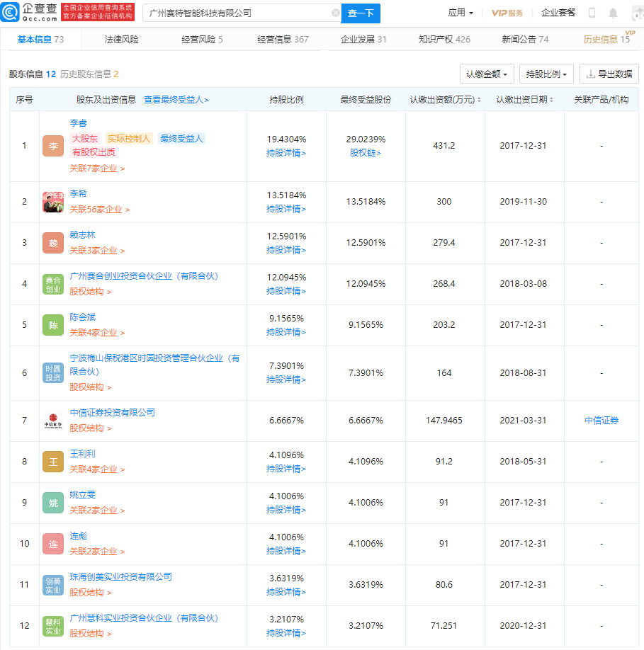Open 持股详情 for 李睿 row
Screen dimensions: 644x650
coord(286,153)
